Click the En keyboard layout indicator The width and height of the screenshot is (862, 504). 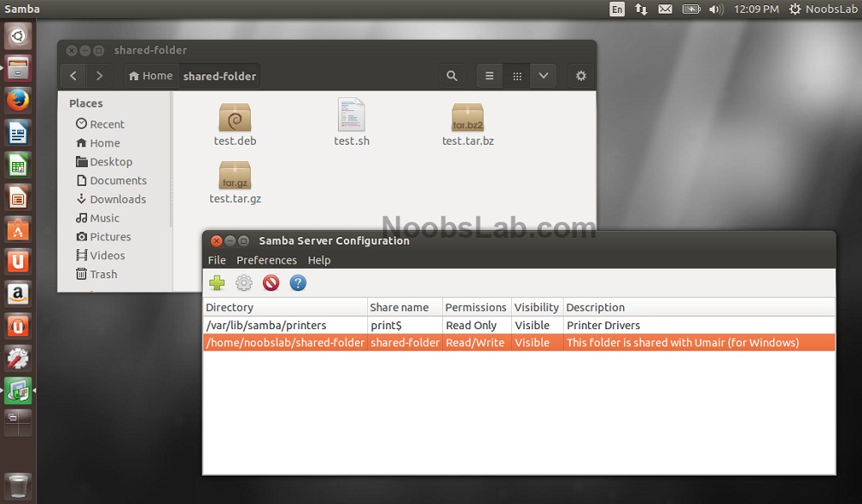[x=617, y=9]
